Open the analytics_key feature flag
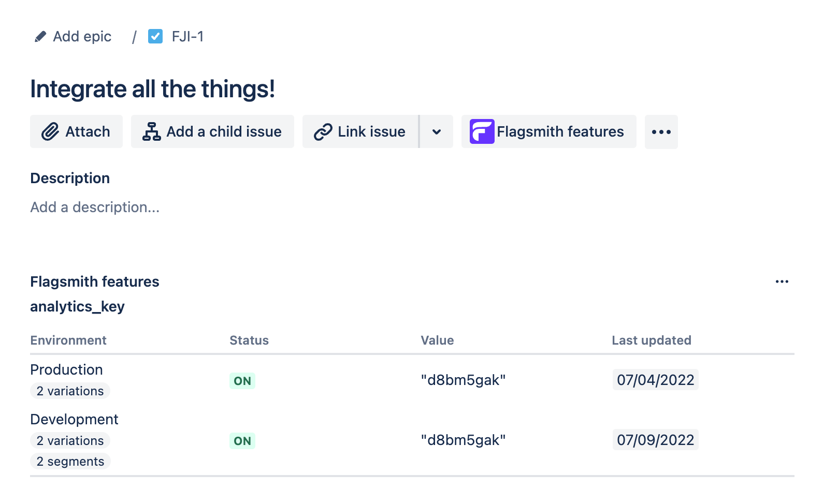838x504 pixels. pos(77,306)
